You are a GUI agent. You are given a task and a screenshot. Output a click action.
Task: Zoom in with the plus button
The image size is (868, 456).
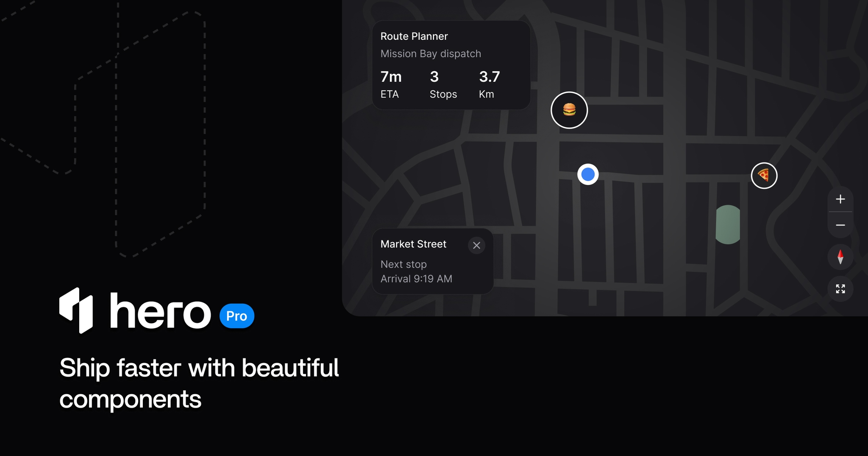(840, 199)
